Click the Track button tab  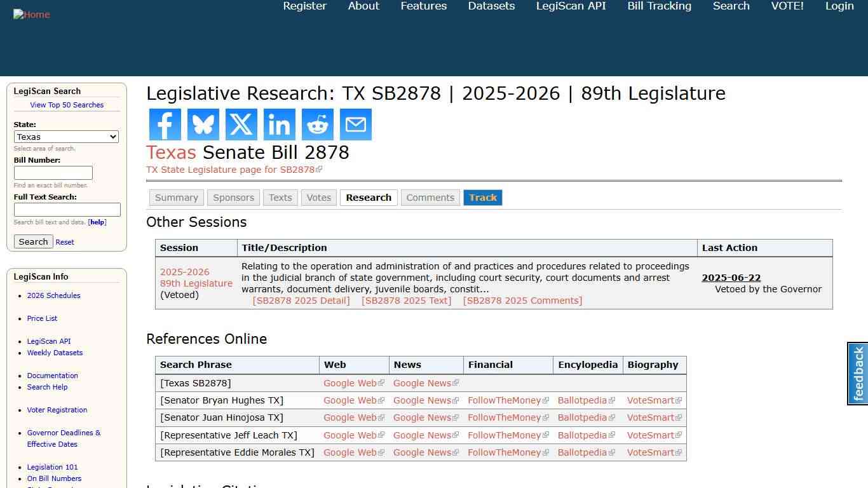click(x=483, y=198)
